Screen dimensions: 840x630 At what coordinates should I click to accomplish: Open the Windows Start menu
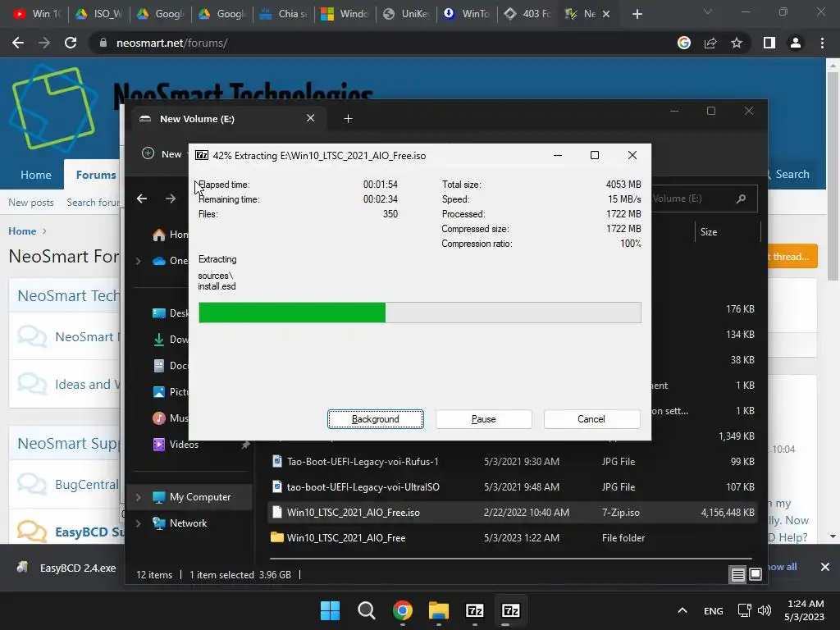click(x=330, y=610)
